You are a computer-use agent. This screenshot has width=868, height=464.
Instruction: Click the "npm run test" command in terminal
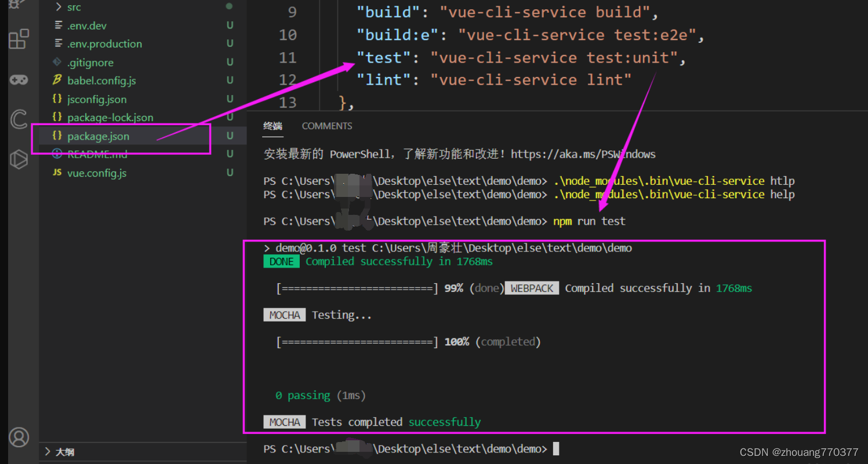tap(590, 221)
